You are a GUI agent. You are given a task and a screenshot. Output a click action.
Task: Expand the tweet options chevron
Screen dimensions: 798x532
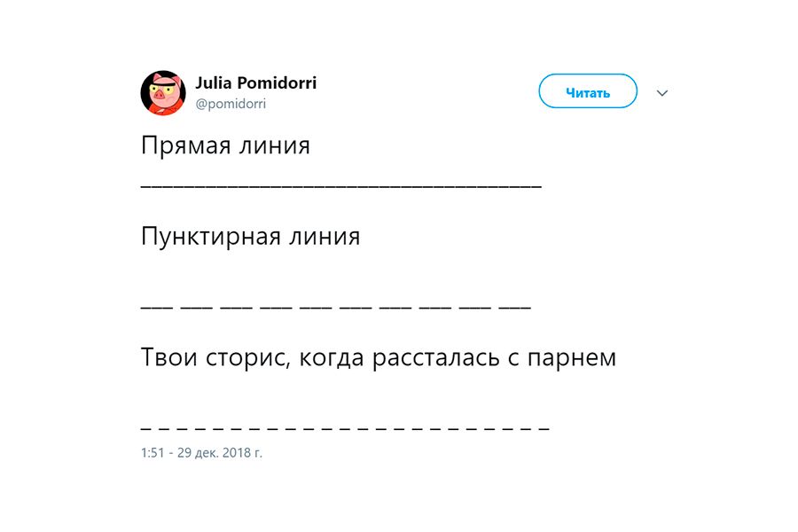(x=662, y=93)
